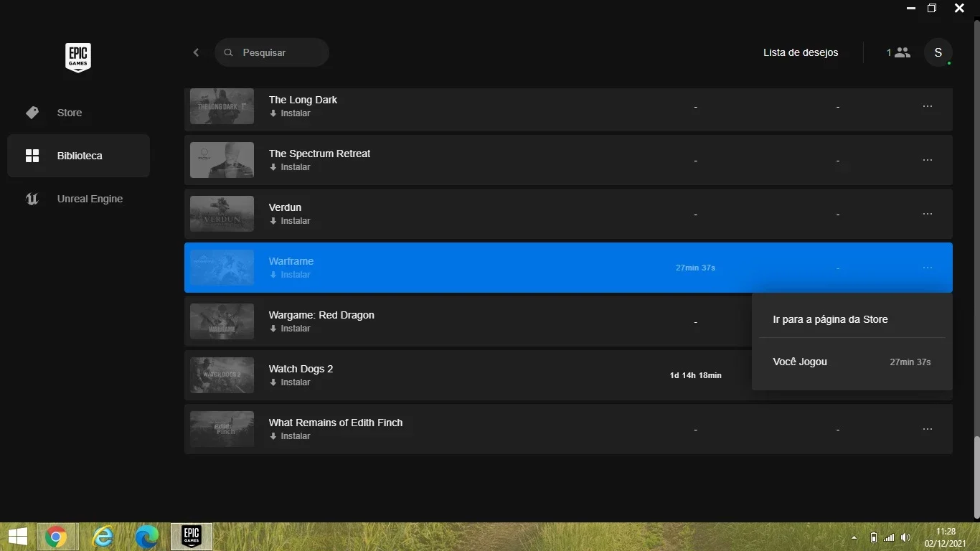Viewport: 980px width, 551px height.
Task: Open the friends list icon
Action: [898, 52]
